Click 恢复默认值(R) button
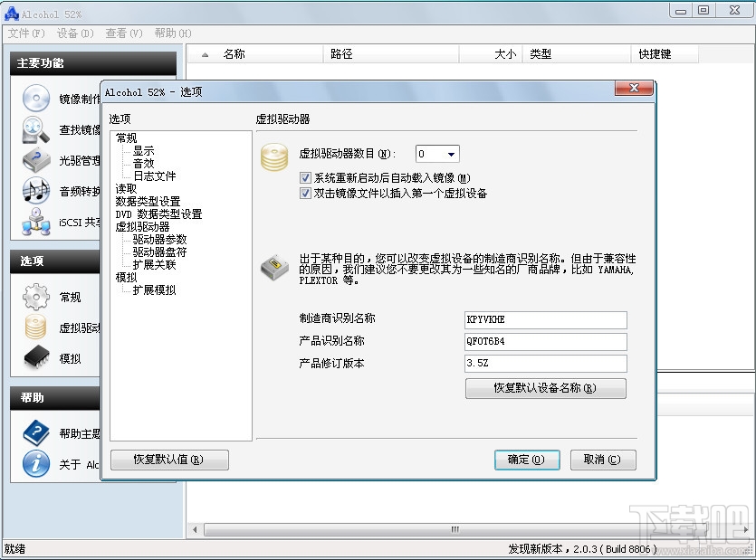The image size is (756, 560). [169, 460]
